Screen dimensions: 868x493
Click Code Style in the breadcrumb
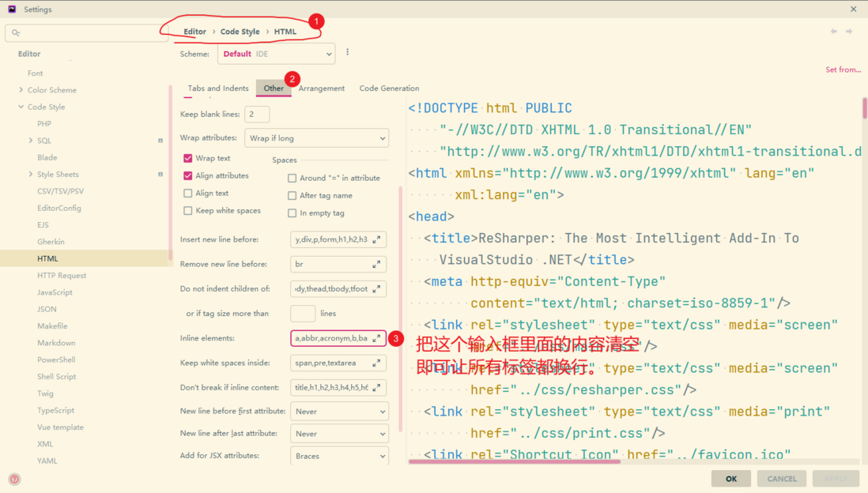pyautogui.click(x=240, y=32)
